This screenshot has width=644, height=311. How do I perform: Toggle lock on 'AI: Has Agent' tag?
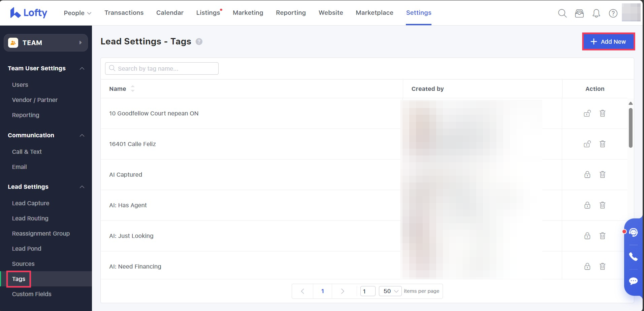[587, 205]
